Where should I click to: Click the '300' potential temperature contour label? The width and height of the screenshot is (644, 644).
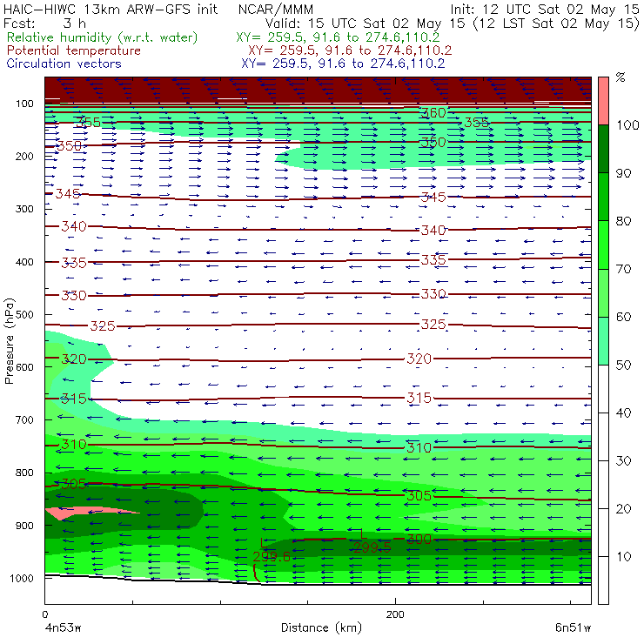(x=419, y=539)
